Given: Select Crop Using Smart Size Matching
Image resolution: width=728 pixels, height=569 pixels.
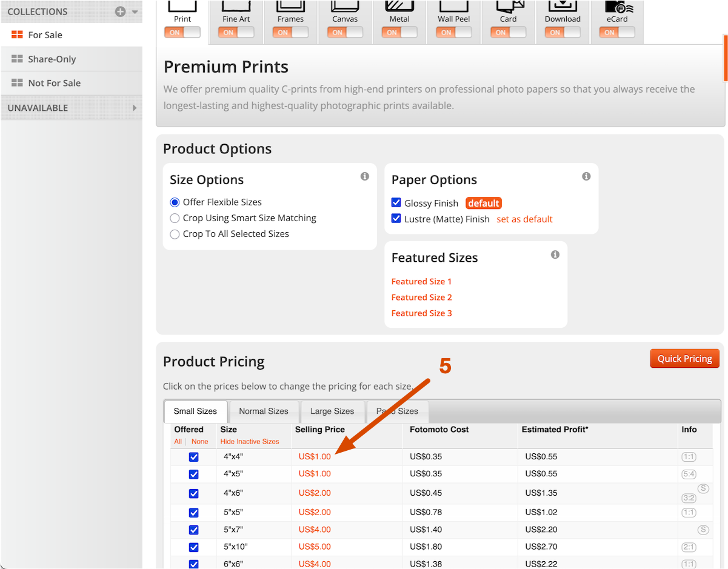Looking at the screenshot, I should tap(175, 218).
